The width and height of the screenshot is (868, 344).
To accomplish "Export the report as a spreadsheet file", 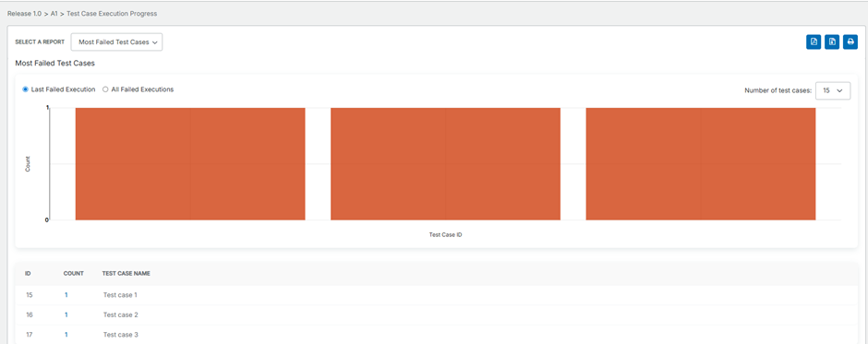I will 832,42.
